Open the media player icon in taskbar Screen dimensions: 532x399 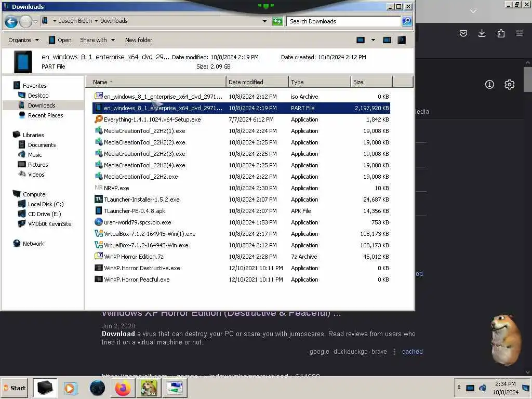[70, 388]
